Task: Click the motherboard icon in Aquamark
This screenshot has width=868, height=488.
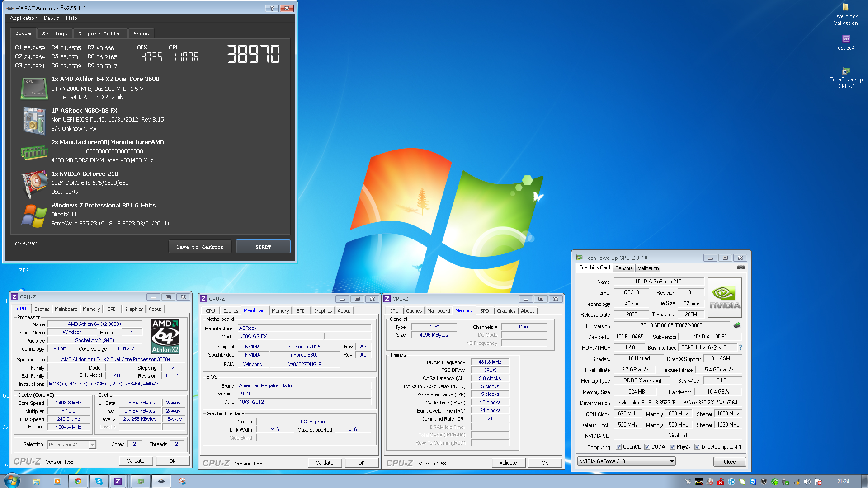Action: pos(34,120)
